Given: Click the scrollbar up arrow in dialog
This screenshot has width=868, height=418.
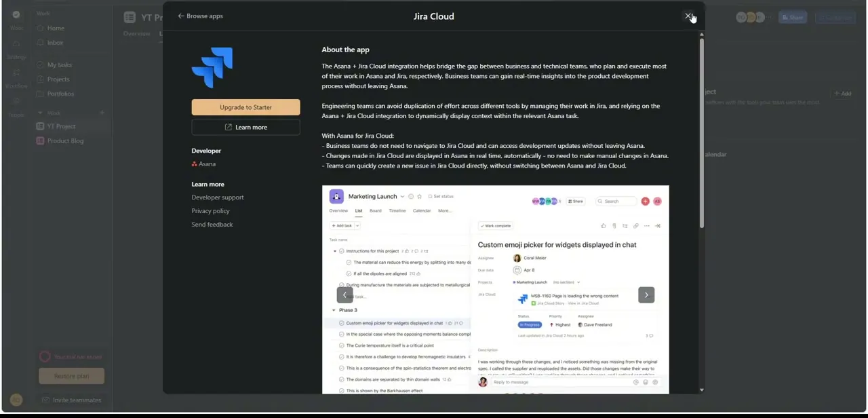Looking at the screenshot, I should [701, 34].
